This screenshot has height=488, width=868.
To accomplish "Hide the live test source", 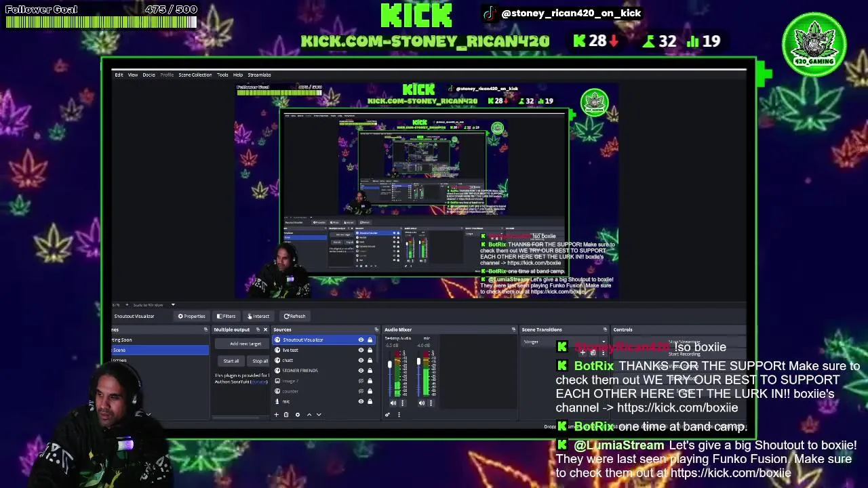I will click(x=361, y=350).
